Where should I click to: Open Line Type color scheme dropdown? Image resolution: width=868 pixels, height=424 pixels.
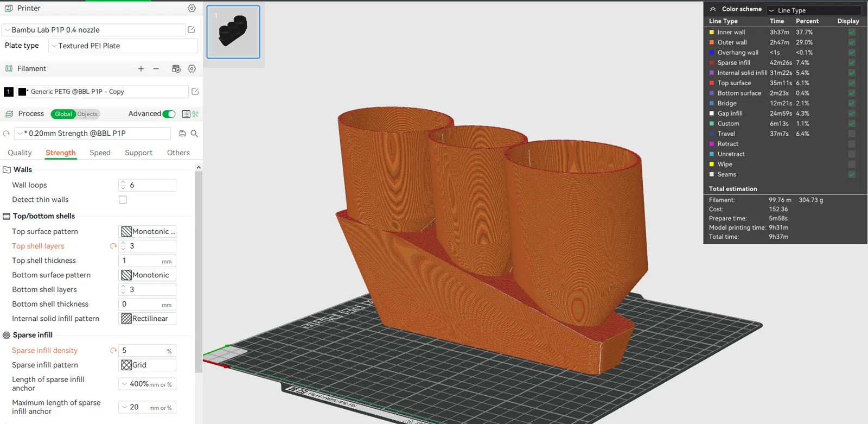[814, 10]
